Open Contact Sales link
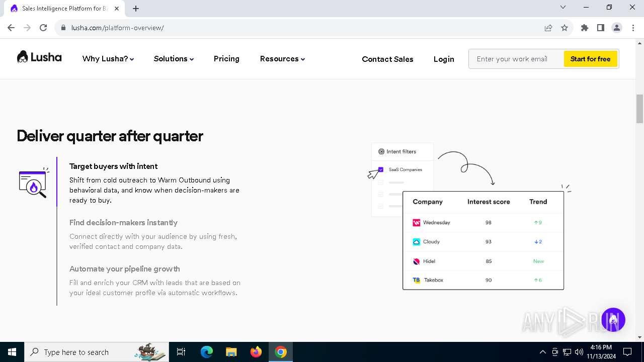 click(x=387, y=59)
